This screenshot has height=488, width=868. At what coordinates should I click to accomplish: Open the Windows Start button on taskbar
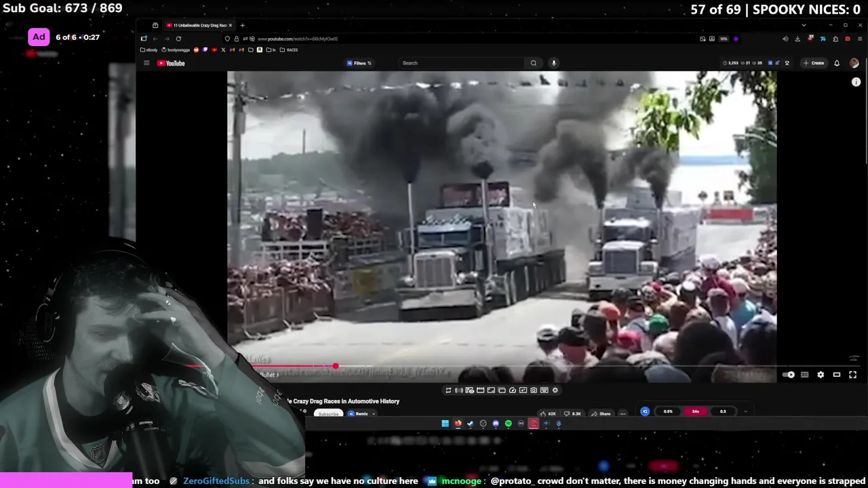(445, 424)
